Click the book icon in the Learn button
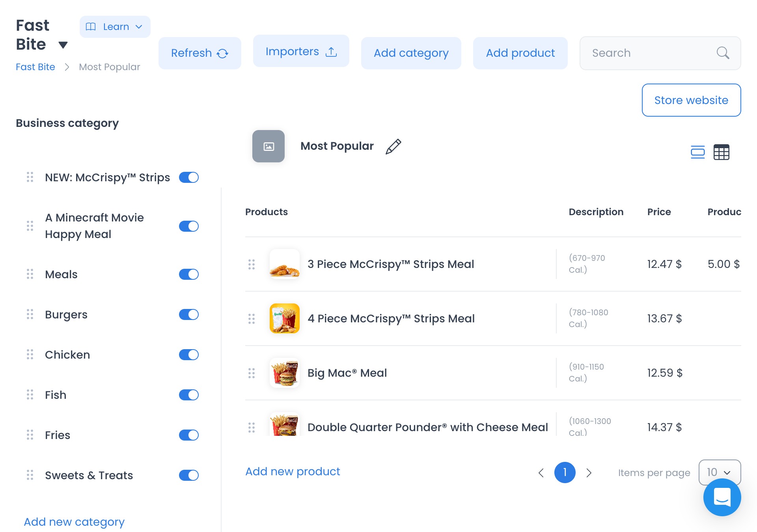This screenshot has height=532, width=757. pos(91,26)
